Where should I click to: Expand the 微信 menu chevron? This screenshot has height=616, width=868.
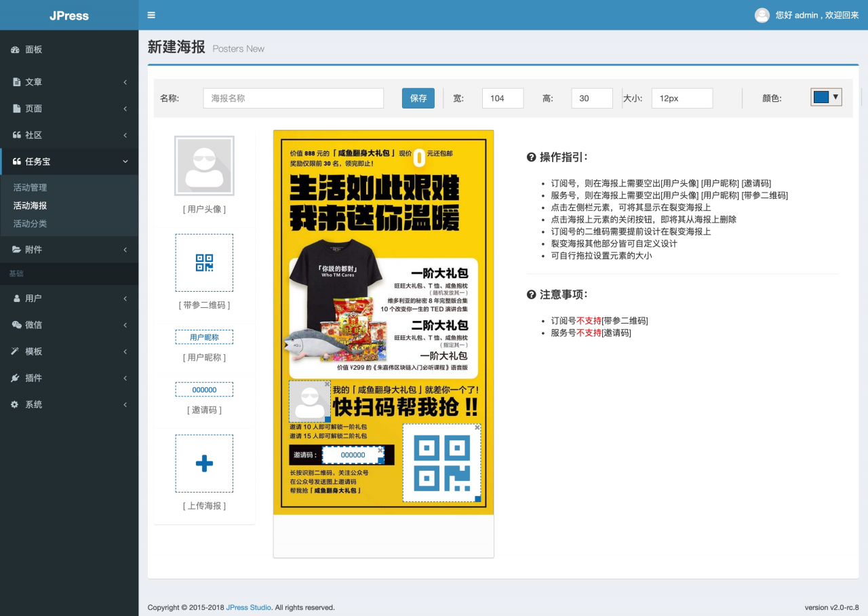coord(125,325)
